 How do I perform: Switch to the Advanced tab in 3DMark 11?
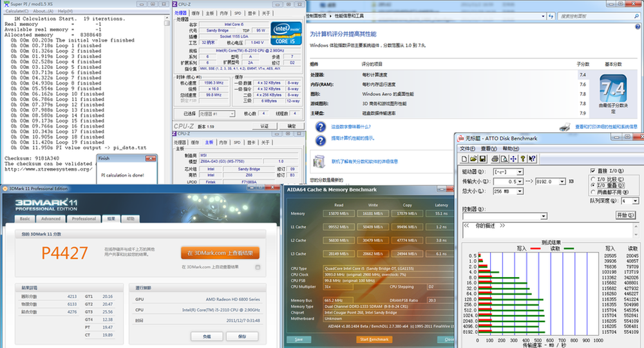click(50, 218)
